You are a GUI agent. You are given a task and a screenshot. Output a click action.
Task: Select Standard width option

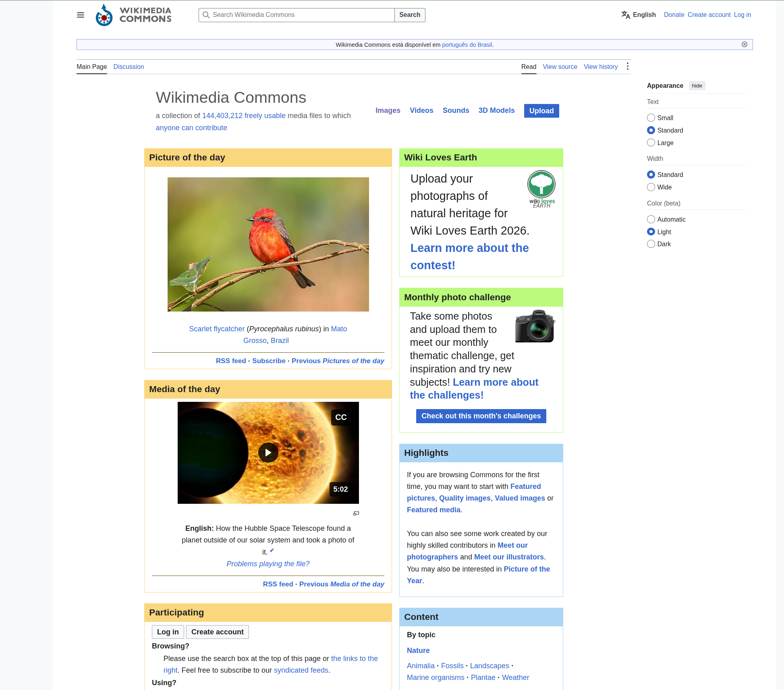[651, 175]
